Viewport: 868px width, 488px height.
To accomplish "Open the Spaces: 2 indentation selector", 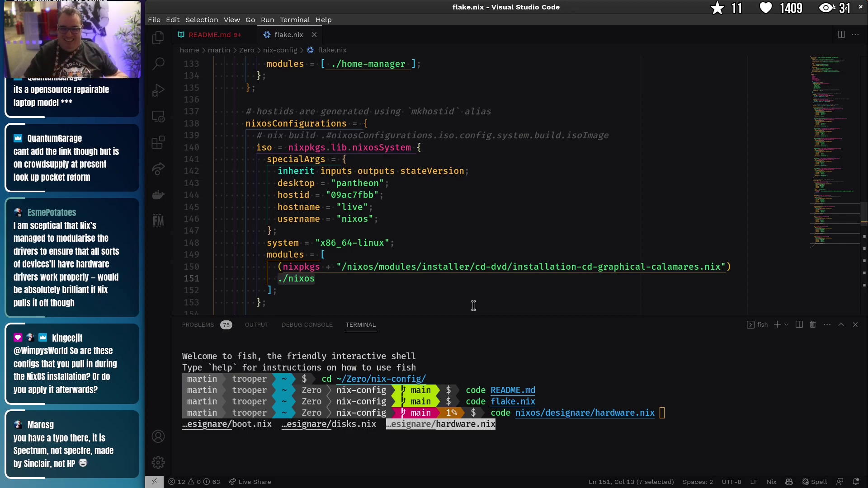I will 698,482.
